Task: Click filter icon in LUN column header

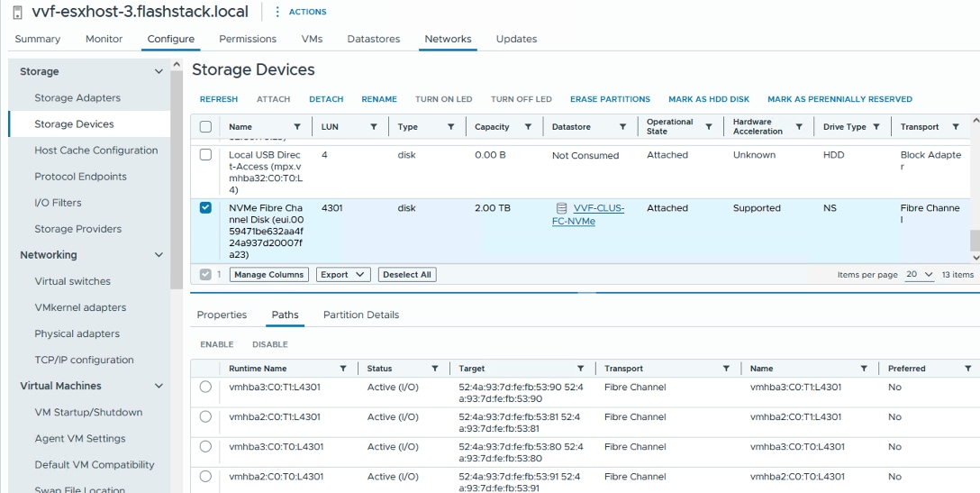Action: (374, 126)
